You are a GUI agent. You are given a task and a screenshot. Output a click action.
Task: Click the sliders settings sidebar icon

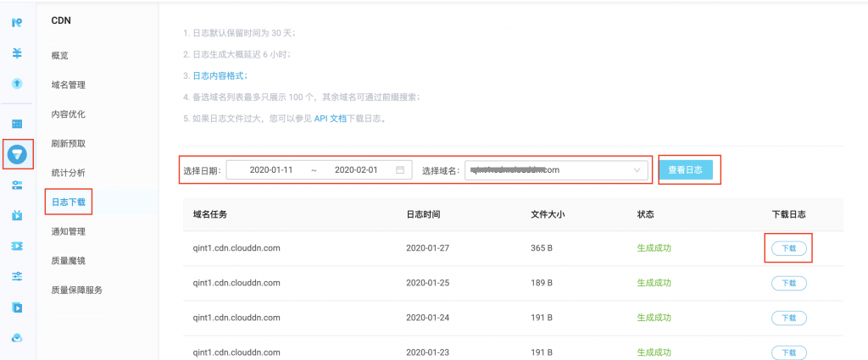click(17, 276)
